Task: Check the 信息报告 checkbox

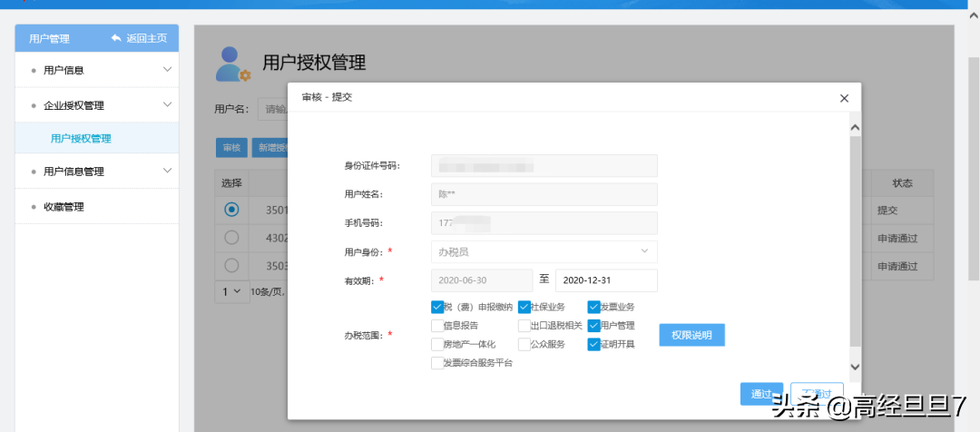Action: (x=437, y=326)
